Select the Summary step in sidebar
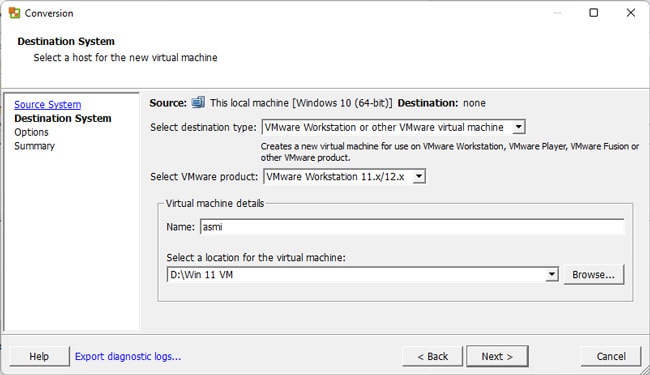Viewport: 650px width, 375px height. 34,146
